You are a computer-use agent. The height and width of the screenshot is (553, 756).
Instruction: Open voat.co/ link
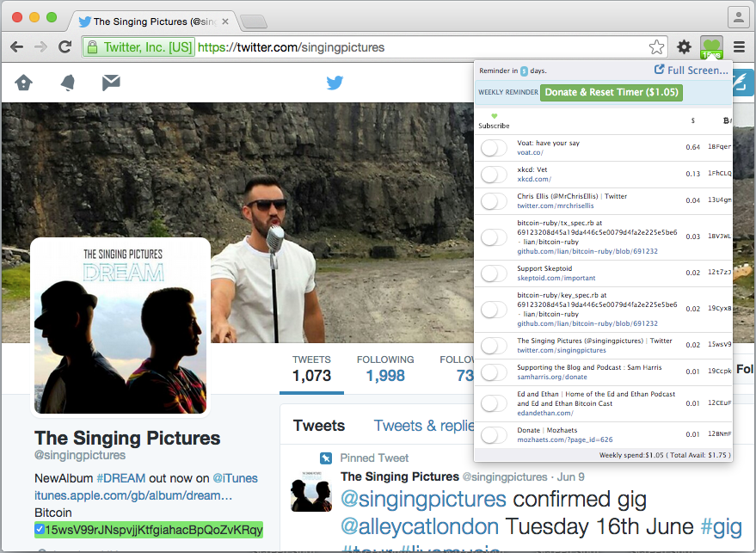(x=530, y=152)
